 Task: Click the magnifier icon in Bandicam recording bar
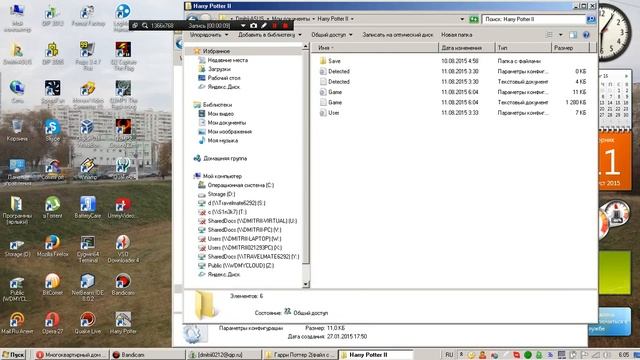pos(145,25)
